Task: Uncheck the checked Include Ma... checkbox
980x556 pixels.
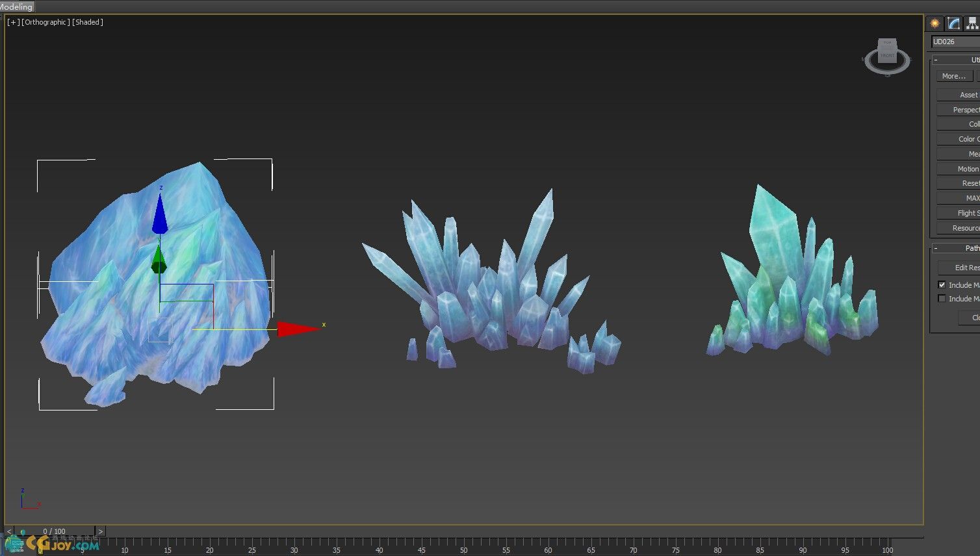Action: point(942,284)
